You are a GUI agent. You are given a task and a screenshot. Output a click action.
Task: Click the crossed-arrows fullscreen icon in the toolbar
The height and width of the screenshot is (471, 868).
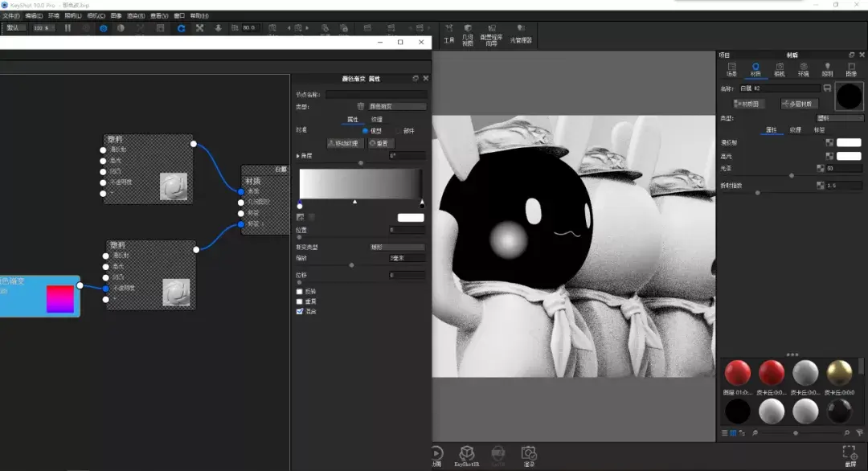[199, 28]
